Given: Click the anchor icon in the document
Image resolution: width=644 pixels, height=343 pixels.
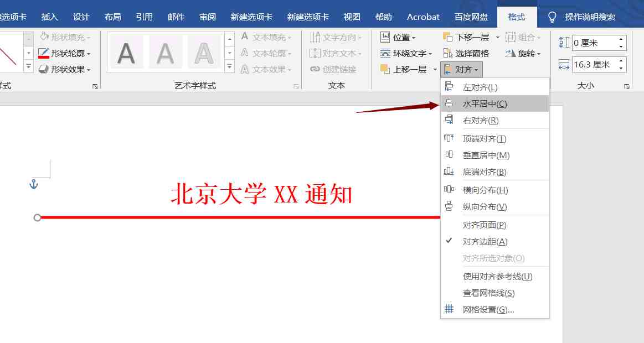Looking at the screenshot, I should [34, 184].
